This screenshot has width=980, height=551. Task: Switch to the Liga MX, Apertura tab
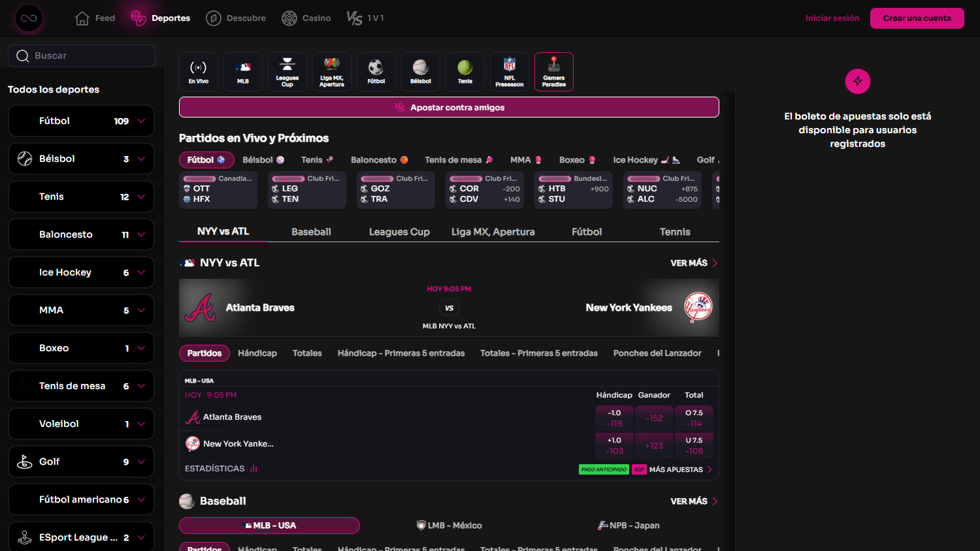(x=493, y=232)
